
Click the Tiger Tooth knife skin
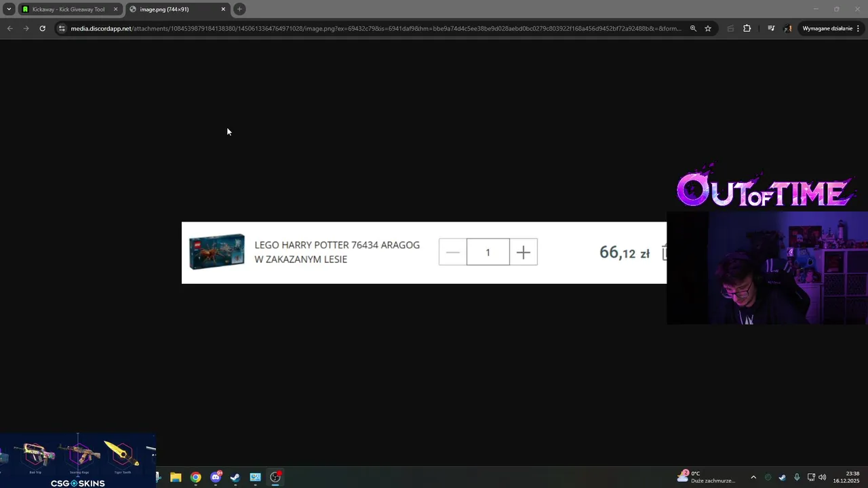(122, 455)
